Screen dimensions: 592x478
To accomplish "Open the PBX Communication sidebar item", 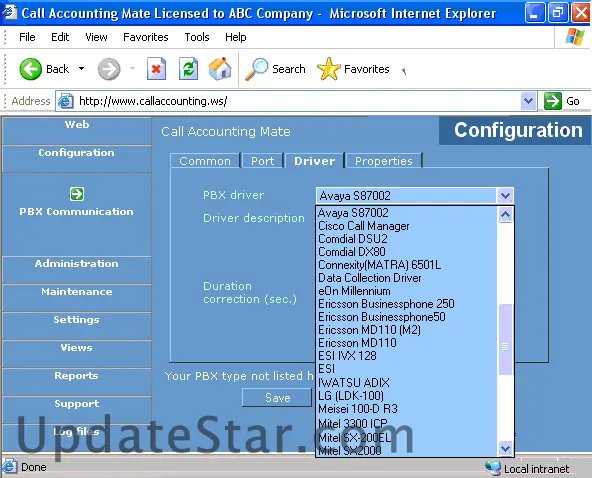I will (x=76, y=211).
